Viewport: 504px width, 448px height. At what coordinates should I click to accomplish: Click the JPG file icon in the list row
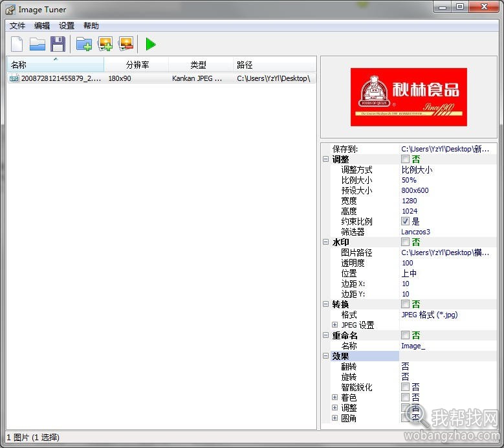14,78
